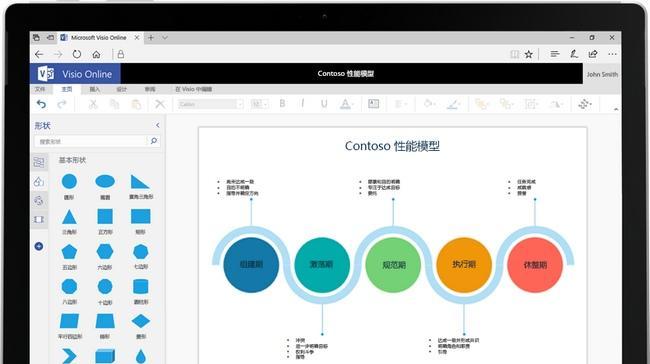The width and height of the screenshot is (650, 364).
Task: Click the search magnifier in the shapes panel
Action: pos(154,141)
